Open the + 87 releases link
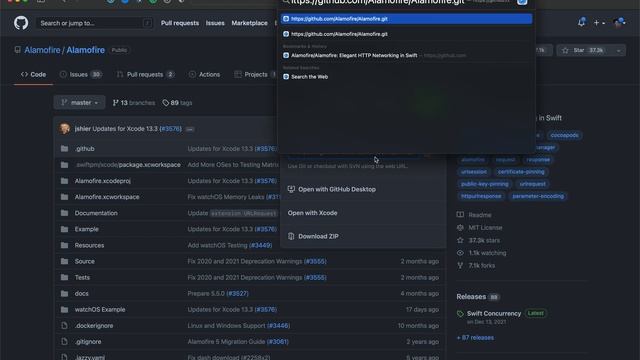640x360 pixels. coord(475,338)
